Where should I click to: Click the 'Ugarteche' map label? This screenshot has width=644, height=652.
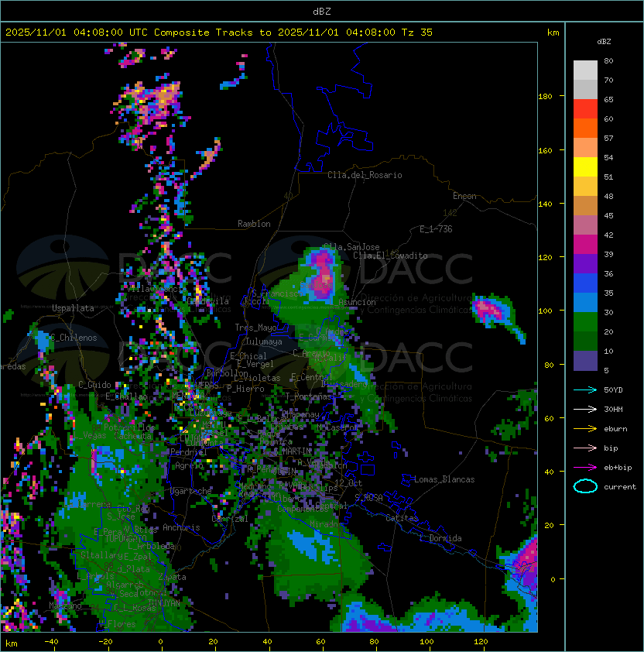[x=191, y=491]
